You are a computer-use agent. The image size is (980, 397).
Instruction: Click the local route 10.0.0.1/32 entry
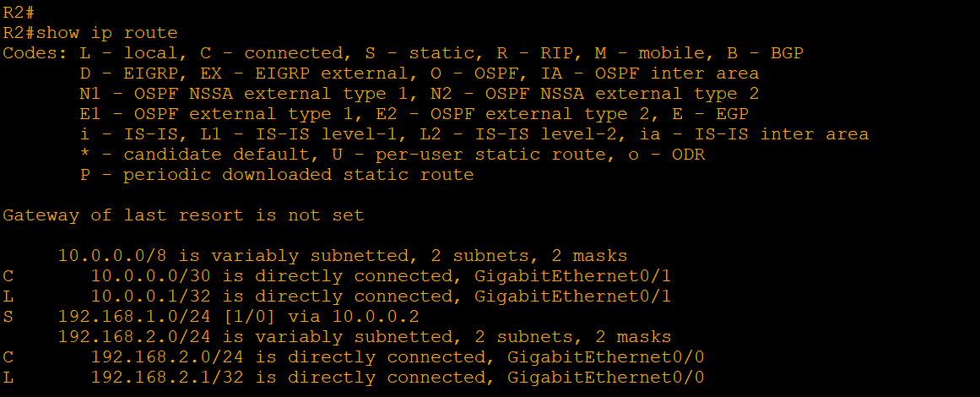[157, 296]
